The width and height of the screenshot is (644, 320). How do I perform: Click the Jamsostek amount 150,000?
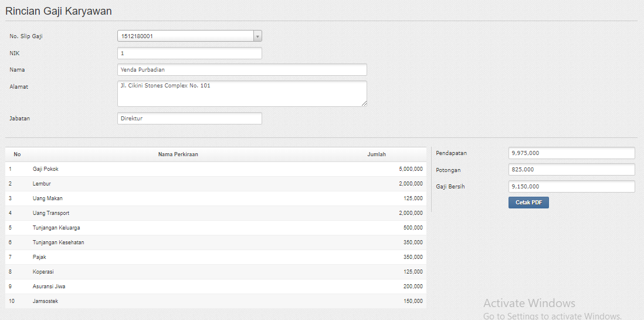click(x=413, y=301)
